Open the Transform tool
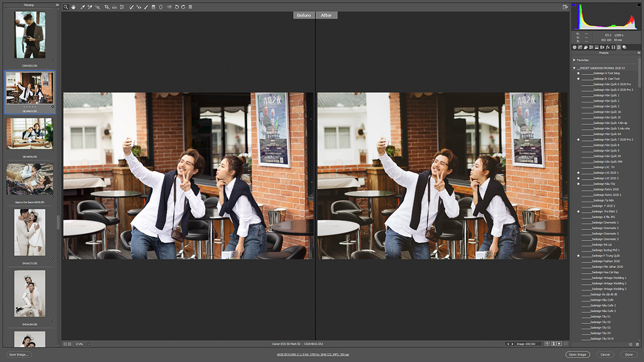This screenshot has width=644, height=362. (122, 7)
